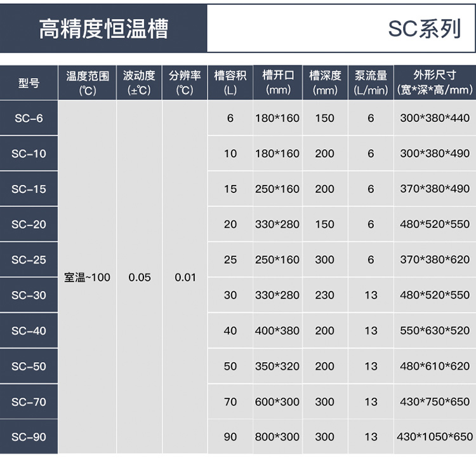Click the 高精度恒温槽 title text

[x=103, y=29]
